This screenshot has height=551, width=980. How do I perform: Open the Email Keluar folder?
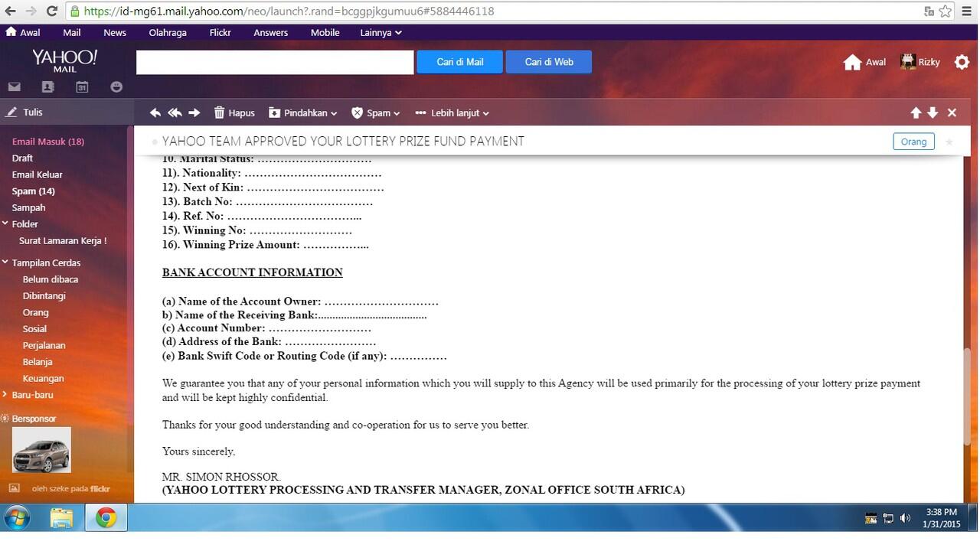37,174
